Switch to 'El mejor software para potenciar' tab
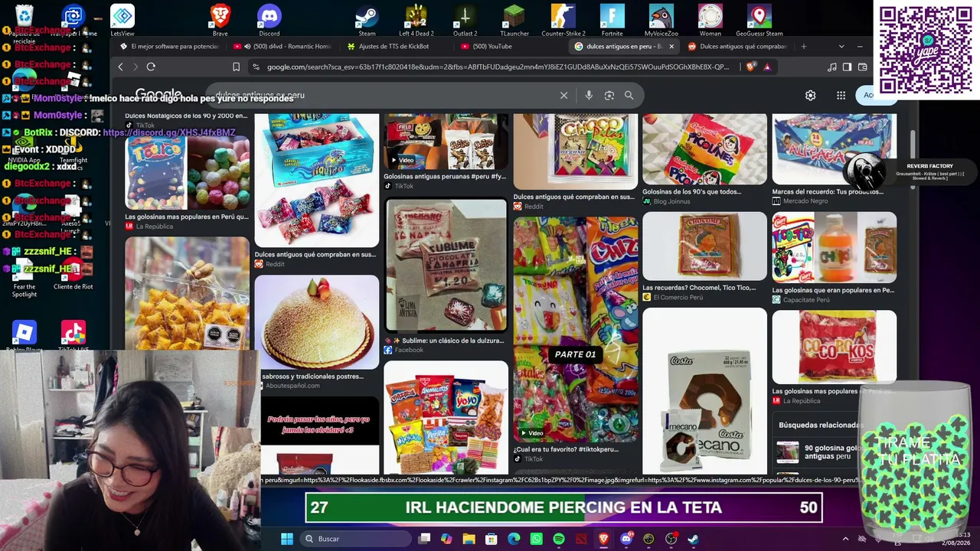 (x=170, y=46)
